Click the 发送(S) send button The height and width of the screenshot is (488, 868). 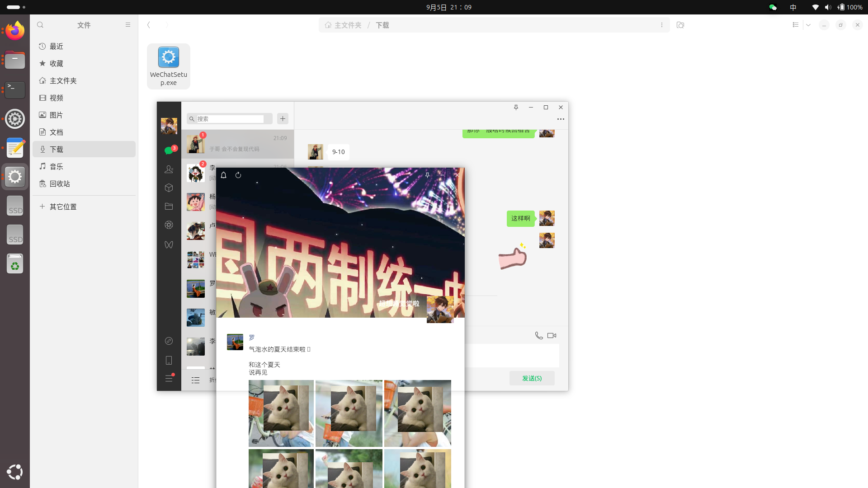pos(532,379)
